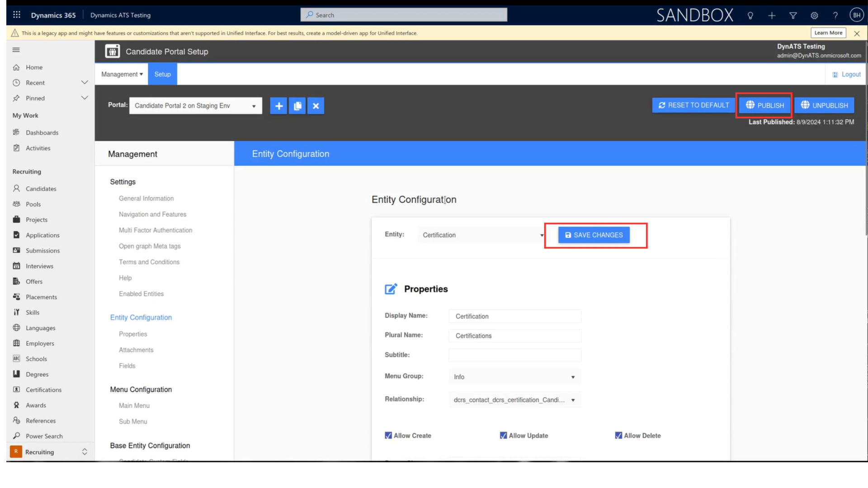868x488 pixels.
Task: Delete portal using the X icon button
Action: click(316, 106)
